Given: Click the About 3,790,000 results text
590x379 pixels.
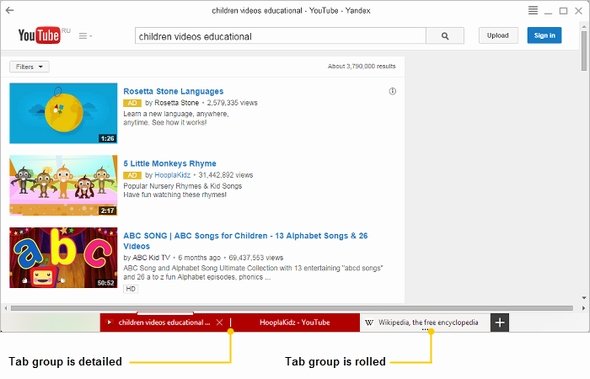Looking at the screenshot, I should [x=362, y=66].
